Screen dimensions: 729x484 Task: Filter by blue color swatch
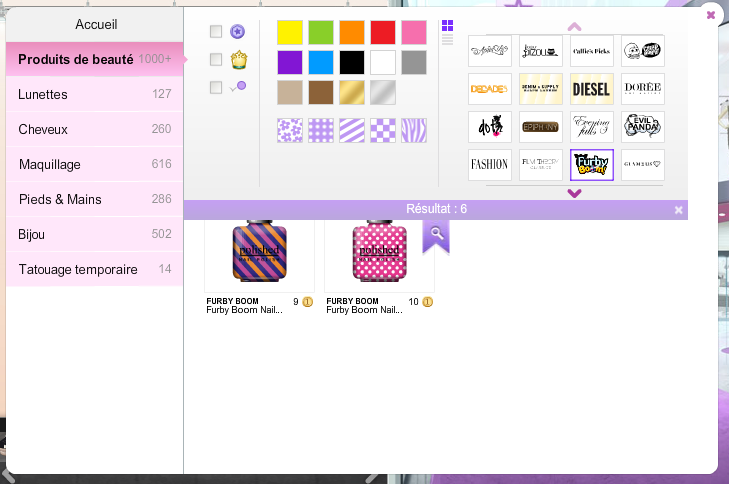point(321,62)
